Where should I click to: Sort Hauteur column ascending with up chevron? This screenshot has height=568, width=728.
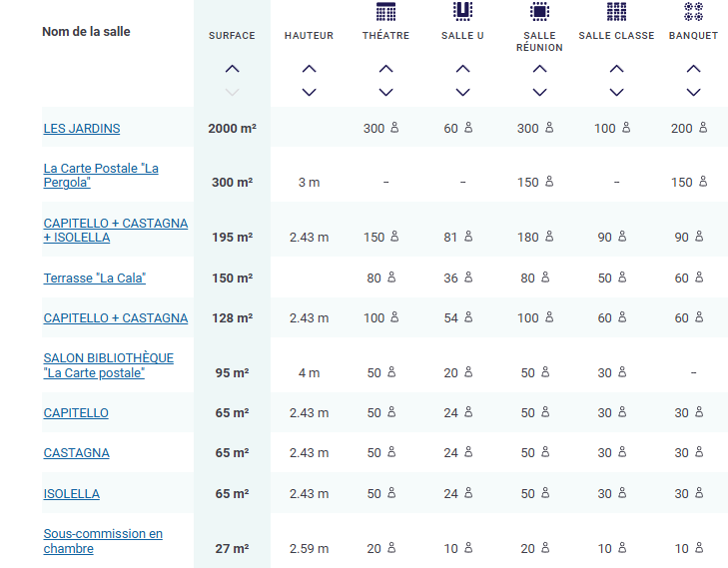[x=309, y=70]
